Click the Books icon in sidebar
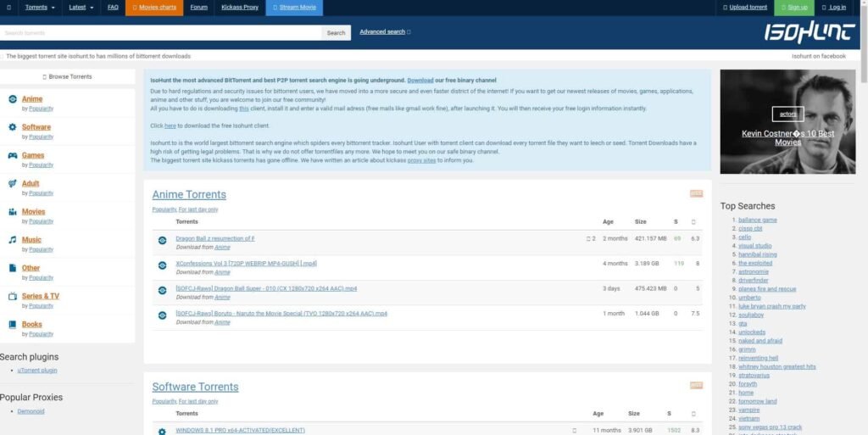Screen dimensions: 868x435 click(12, 324)
